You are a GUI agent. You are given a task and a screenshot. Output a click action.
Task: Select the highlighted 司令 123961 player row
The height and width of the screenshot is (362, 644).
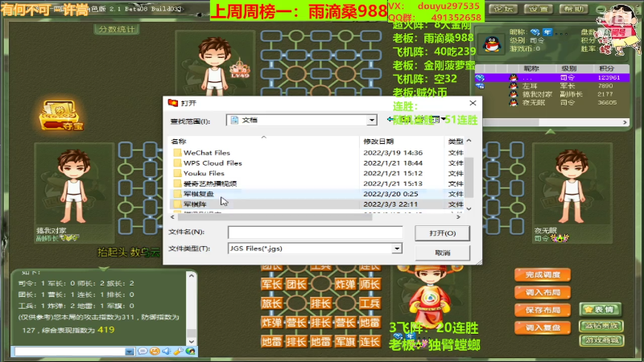pos(552,77)
